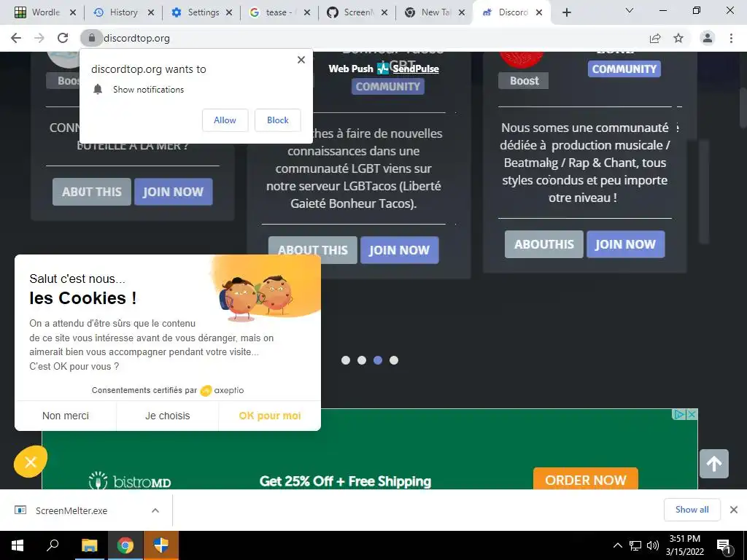This screenshot has height=560, width=747.
Task: Click the scroll-to-top arrow button
Action: pyautogui.click(x=713, y=464)
